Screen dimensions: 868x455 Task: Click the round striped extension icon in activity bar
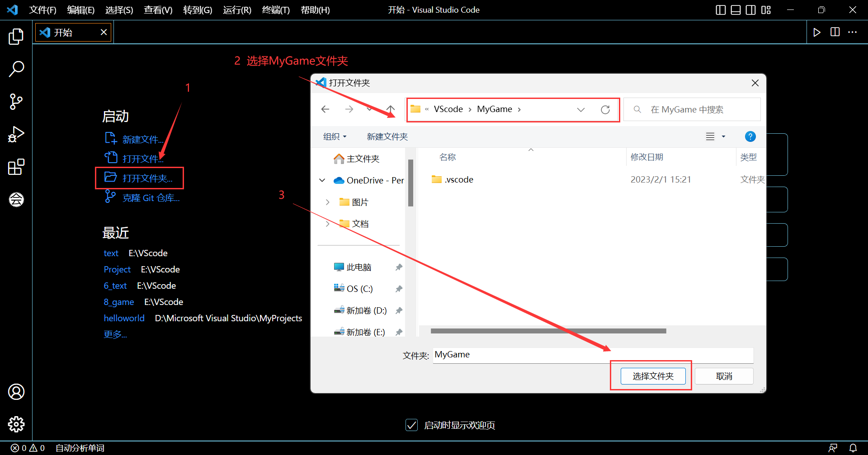(16, 199)
